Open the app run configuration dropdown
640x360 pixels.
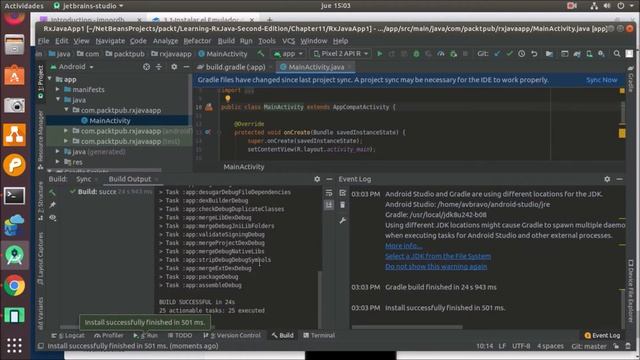(x=289, y=54)
